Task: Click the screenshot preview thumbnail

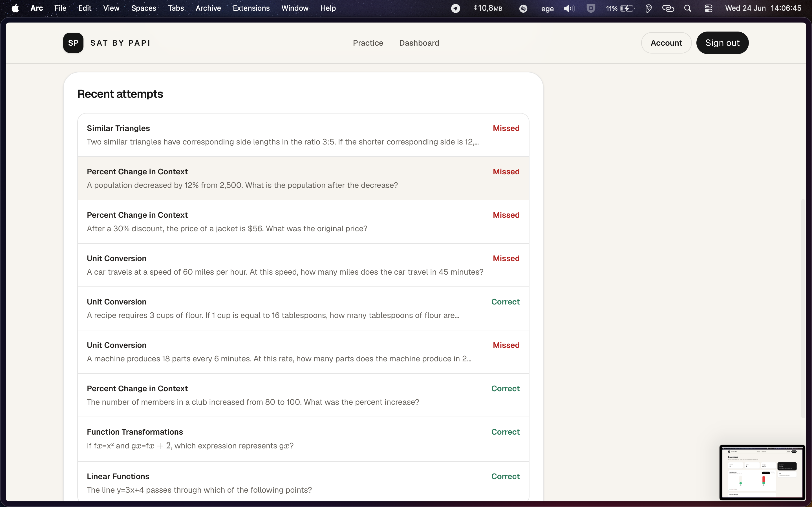Action: click(x=762, y=472)
